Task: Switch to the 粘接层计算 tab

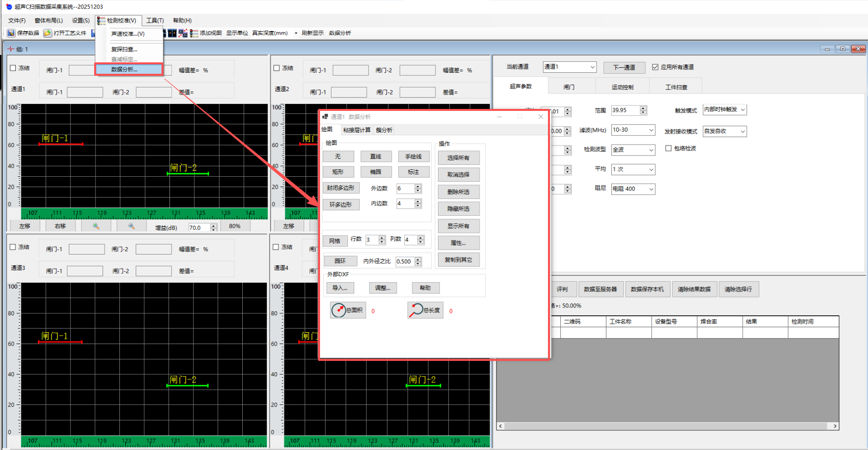Action: pos(357,130)
